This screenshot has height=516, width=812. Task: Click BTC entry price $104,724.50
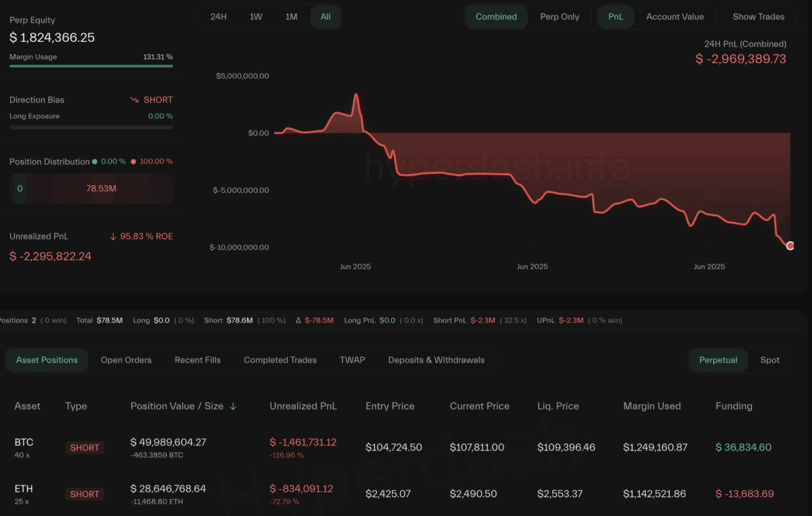394,448
